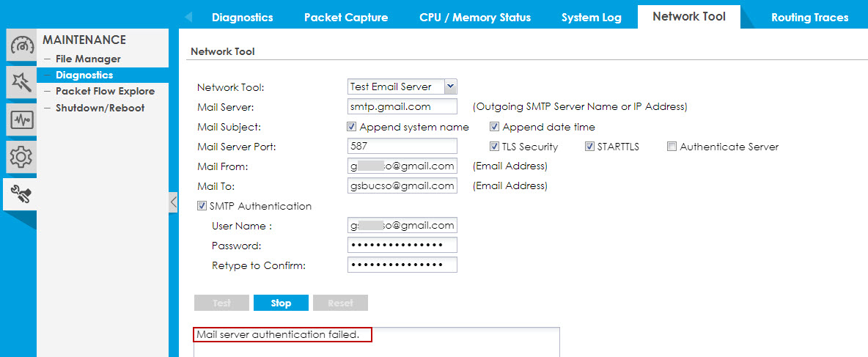Disable the TLS Security checkbox
The width and height of the screenshot is (868, 357).
point(495,147)
